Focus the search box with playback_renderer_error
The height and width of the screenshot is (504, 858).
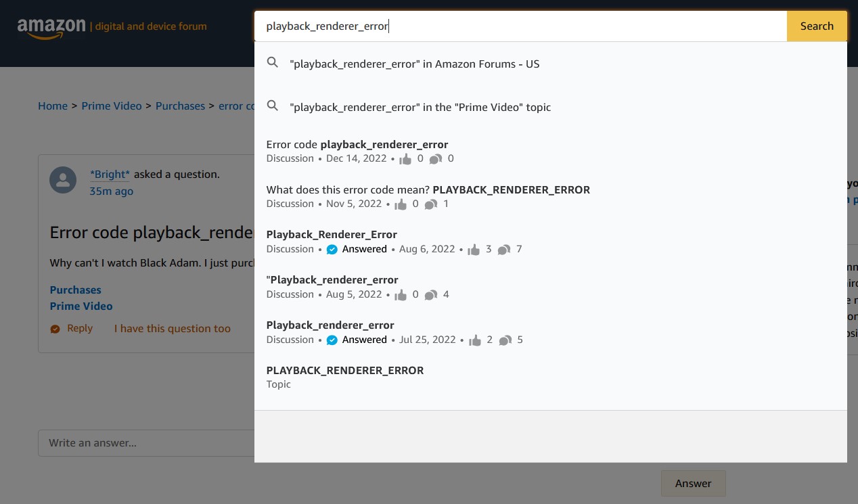(520, 26)
